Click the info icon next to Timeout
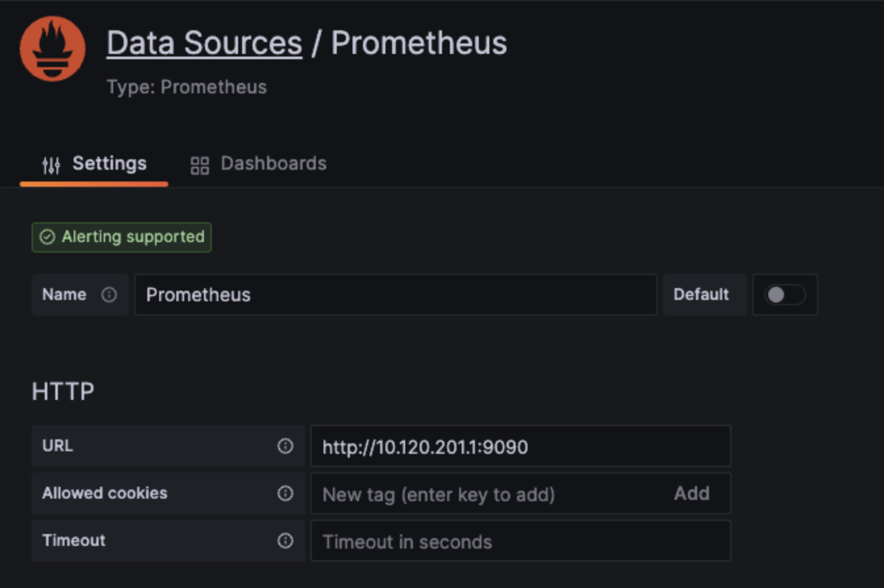Image resolution: width=884 pixels, height=588 pixels. pyautogui.click(x=286, y=541)
